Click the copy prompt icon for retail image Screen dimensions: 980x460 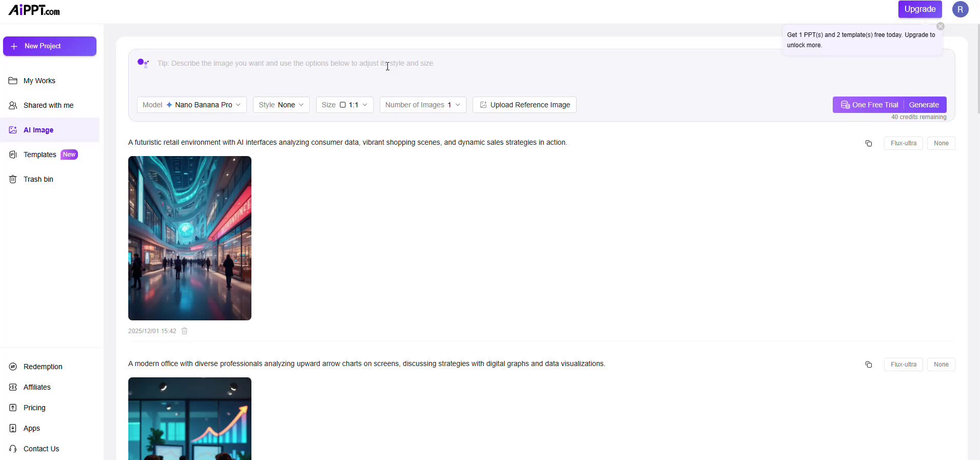coord(868,143)
